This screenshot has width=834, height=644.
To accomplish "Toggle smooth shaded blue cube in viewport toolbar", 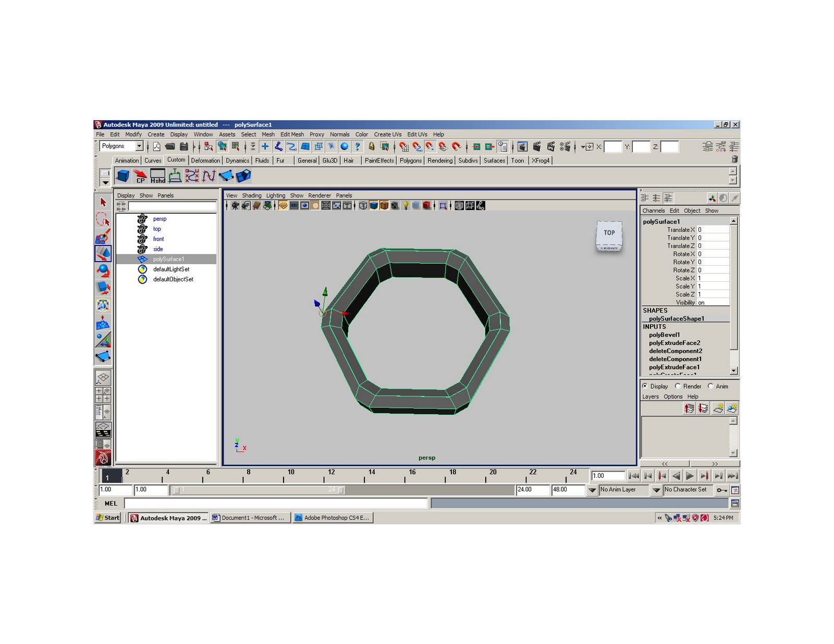I will tap(374, 206).
